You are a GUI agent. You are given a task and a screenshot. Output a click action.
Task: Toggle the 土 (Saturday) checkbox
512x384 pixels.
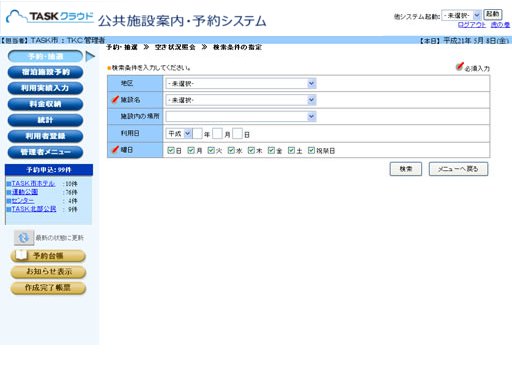click(291, 150)
